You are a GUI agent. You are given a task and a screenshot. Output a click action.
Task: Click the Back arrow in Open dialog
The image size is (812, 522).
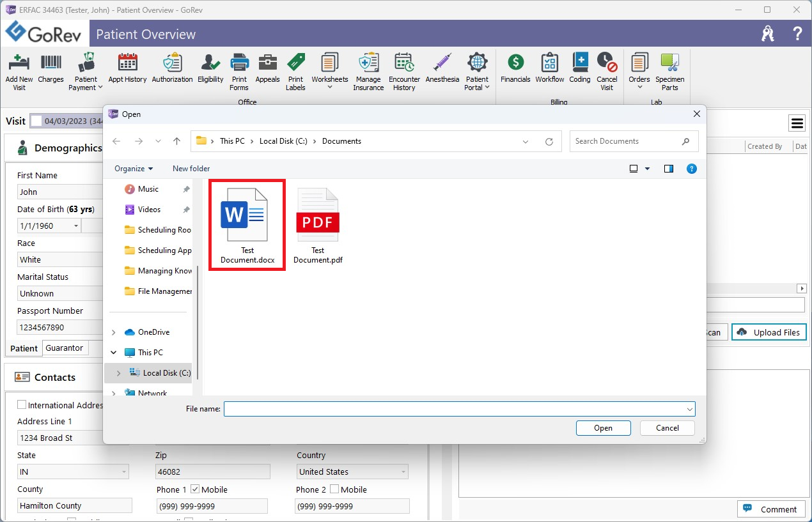tap(116, 141)
